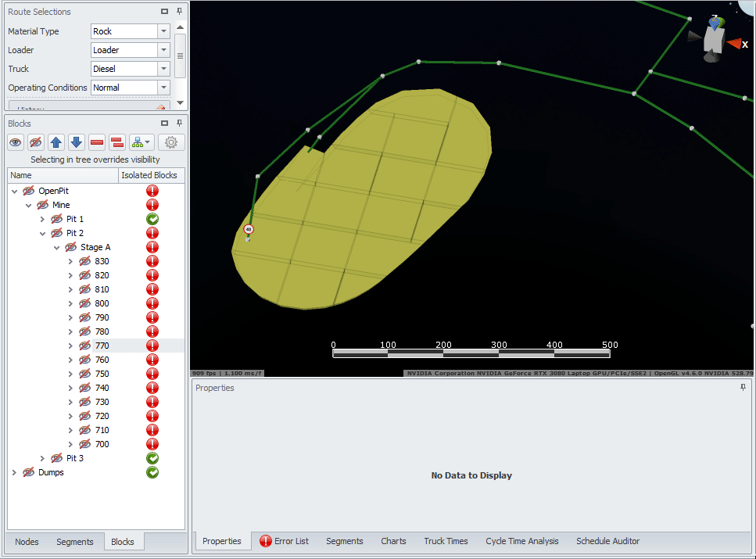Open the Material Type dropdown

(x=163, y=31)
